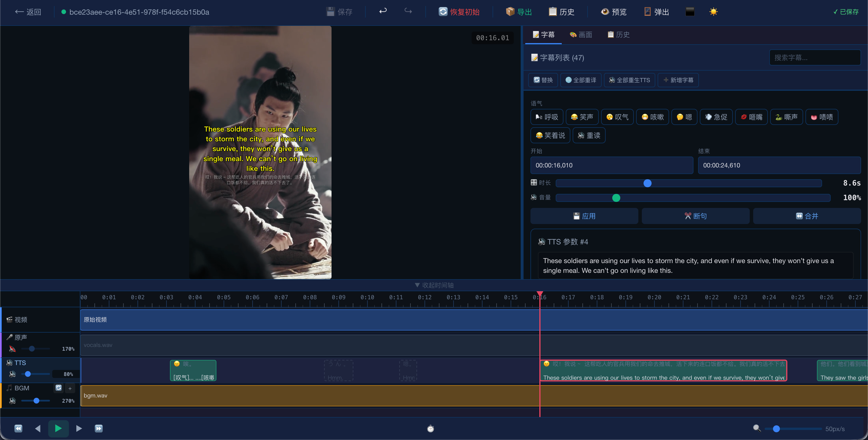This screenshot has height=440, width=868.
Task: Click the undo arrow icon
Action: pos(383,11)
